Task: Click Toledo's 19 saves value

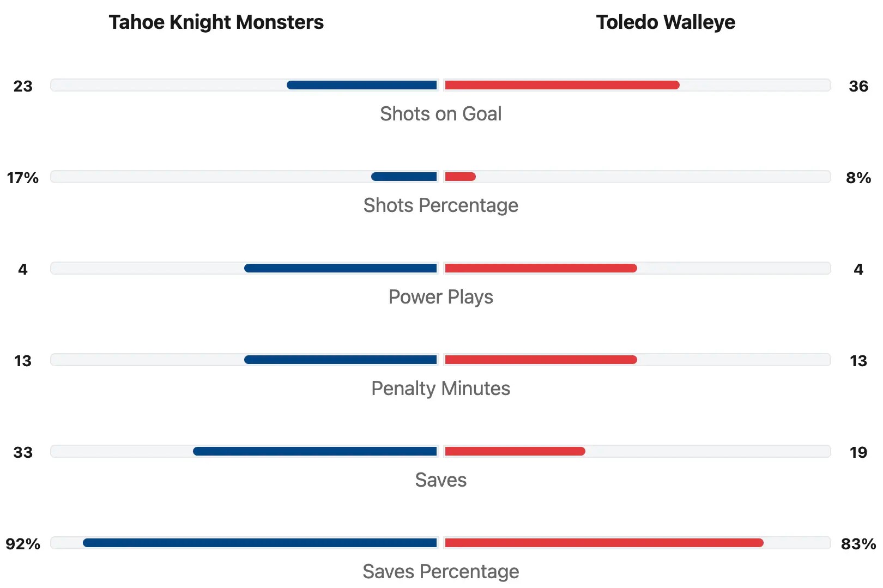Action: click(858, 452)
